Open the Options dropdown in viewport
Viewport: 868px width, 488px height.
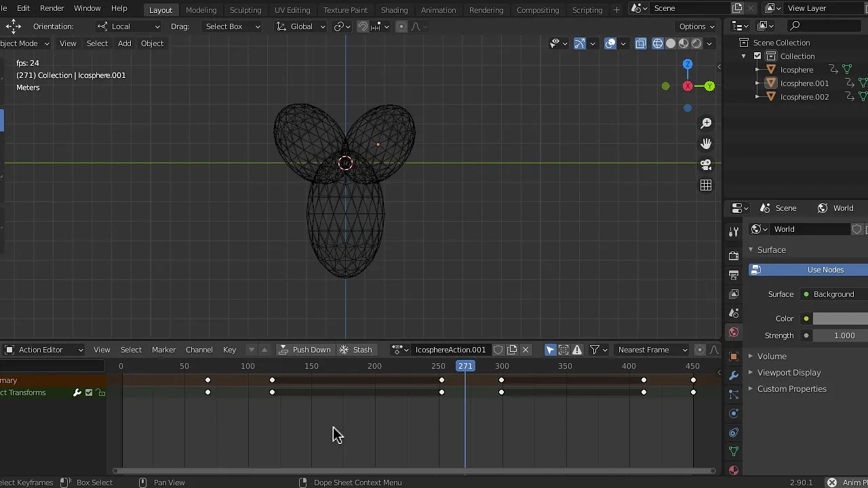coord(696,26)
